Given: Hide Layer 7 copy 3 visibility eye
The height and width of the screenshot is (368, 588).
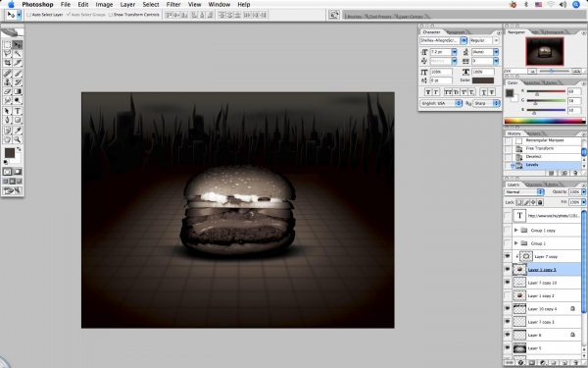Looking at the screenshot, I should [x=508, y=322].
